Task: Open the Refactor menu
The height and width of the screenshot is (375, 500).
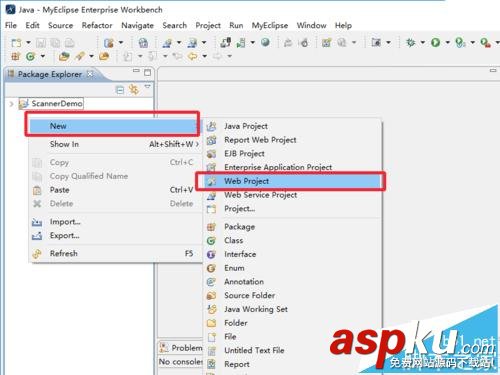Action: point(97,25)
